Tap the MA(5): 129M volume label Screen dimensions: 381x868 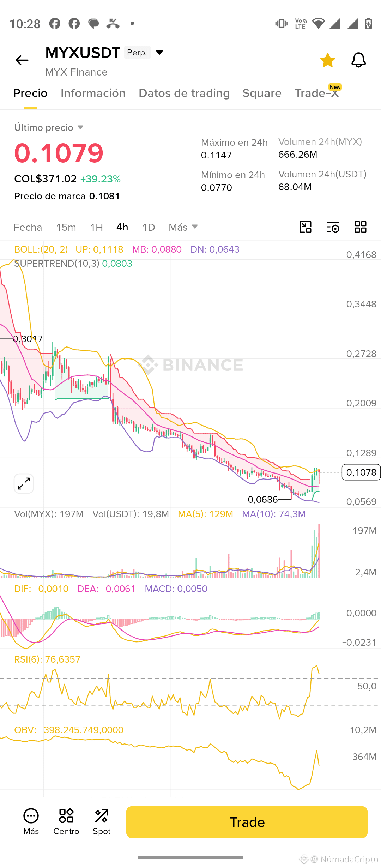[205, 514]
